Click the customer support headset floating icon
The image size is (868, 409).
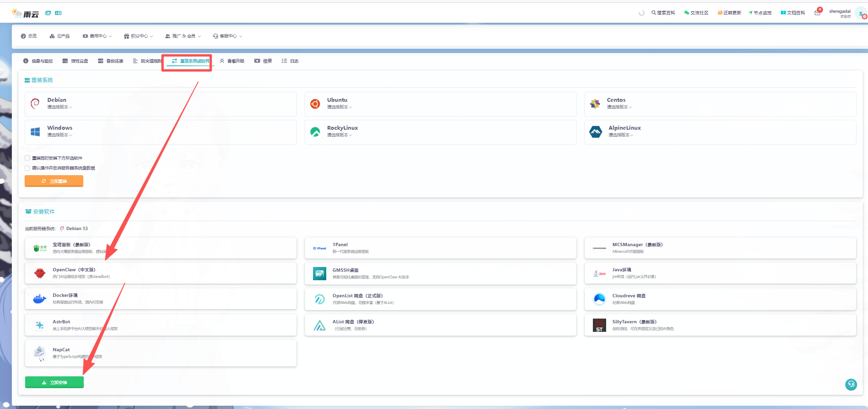coord(851,384)
